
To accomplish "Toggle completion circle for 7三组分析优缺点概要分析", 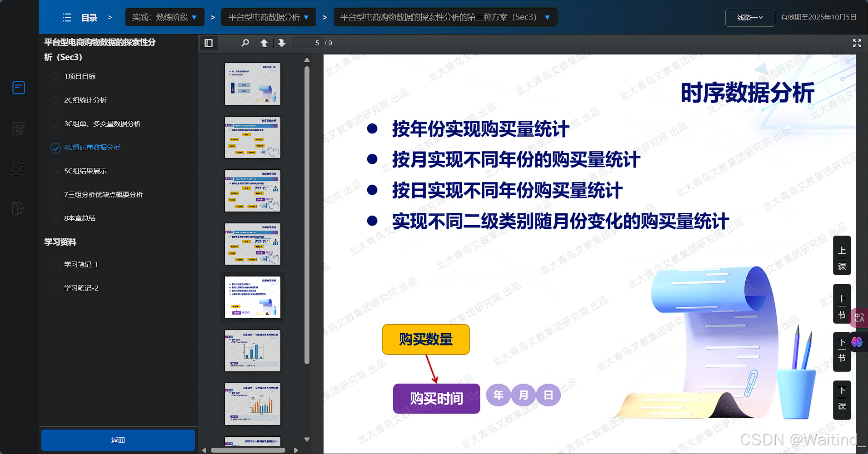I will click(x=55, y=195).
